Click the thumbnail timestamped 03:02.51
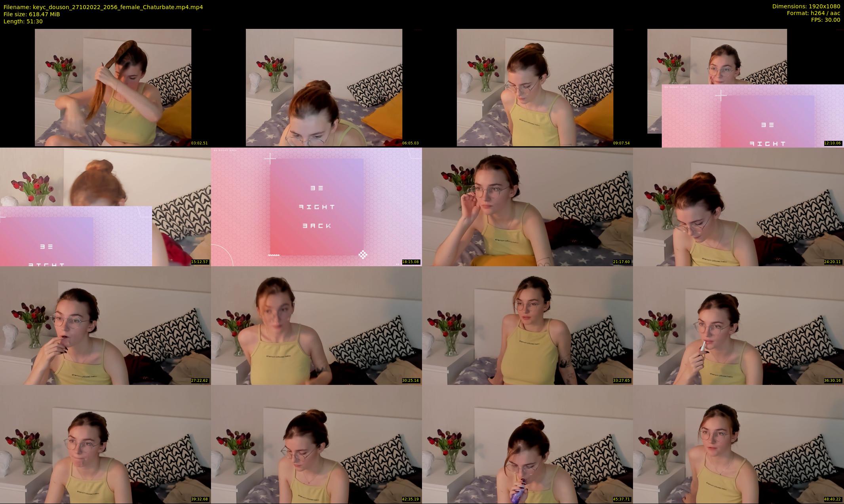The image size is (844, 504). 113,87
